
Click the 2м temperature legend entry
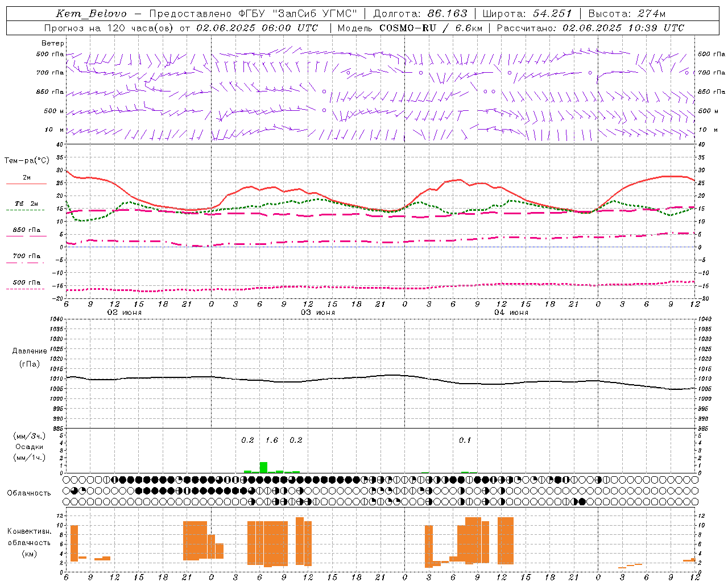(27, 178)
